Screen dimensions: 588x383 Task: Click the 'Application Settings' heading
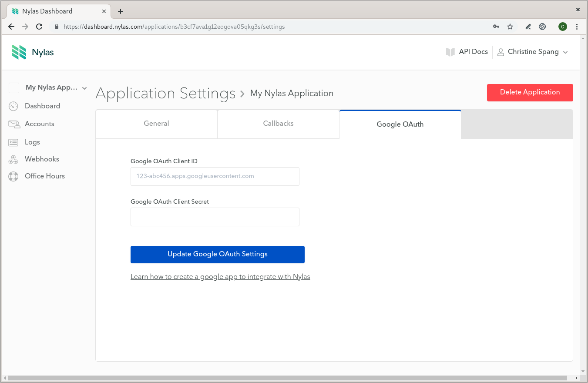[165, 94]
